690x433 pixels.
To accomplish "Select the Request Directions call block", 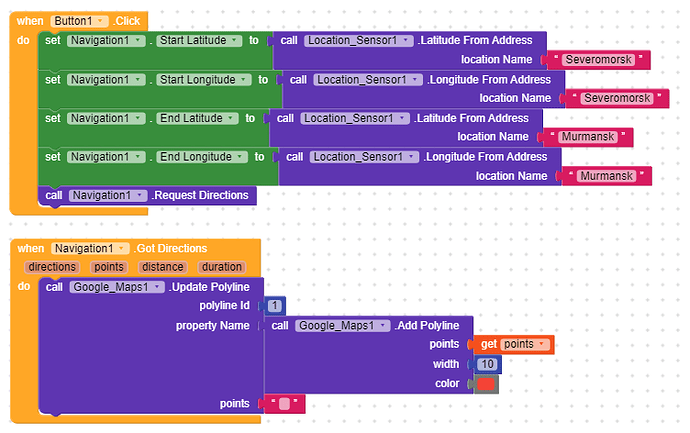I will [x=200, y=195].
